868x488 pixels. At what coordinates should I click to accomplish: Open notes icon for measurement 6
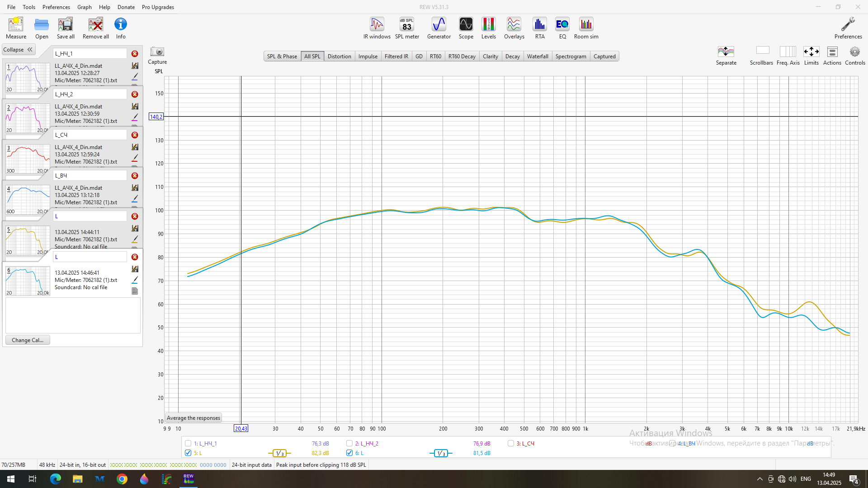[x=135, y=291]
